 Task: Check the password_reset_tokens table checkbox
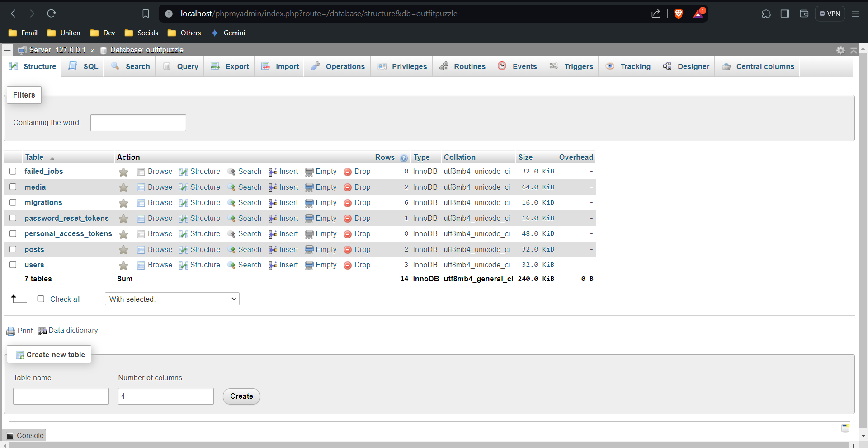(13, 218)
